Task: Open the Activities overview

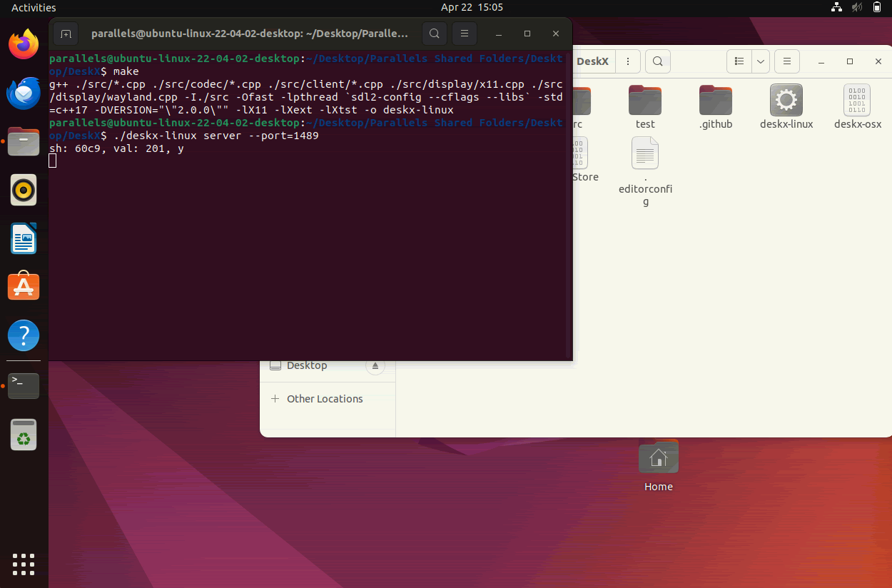Action: click(34, 8)
